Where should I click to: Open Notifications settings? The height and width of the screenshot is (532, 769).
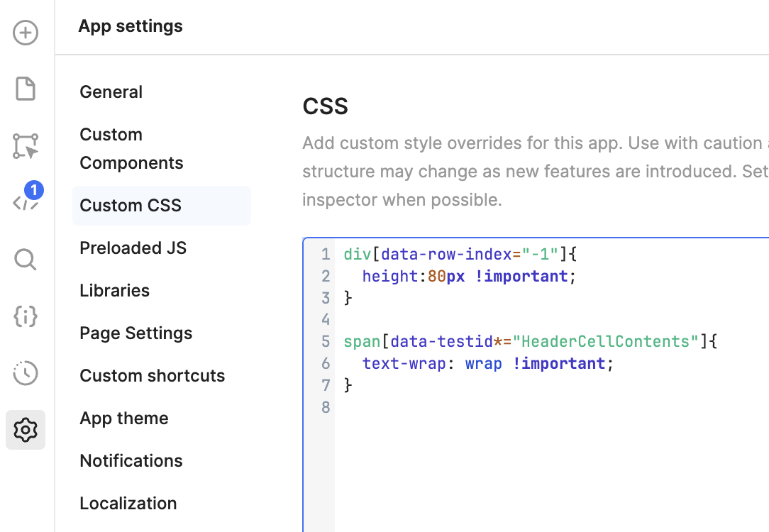(x=131, y=461)
